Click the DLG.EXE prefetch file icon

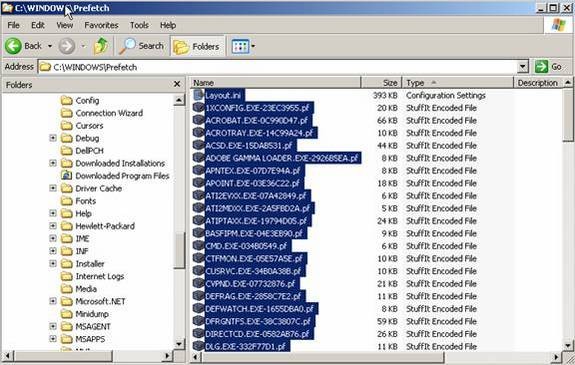(x=198, y=346)
